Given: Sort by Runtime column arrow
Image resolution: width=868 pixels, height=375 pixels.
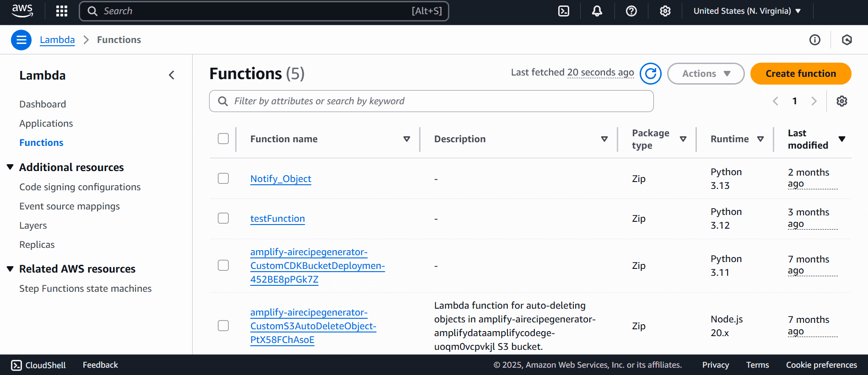Looking at the screenshot, I should tap(760, 139).
